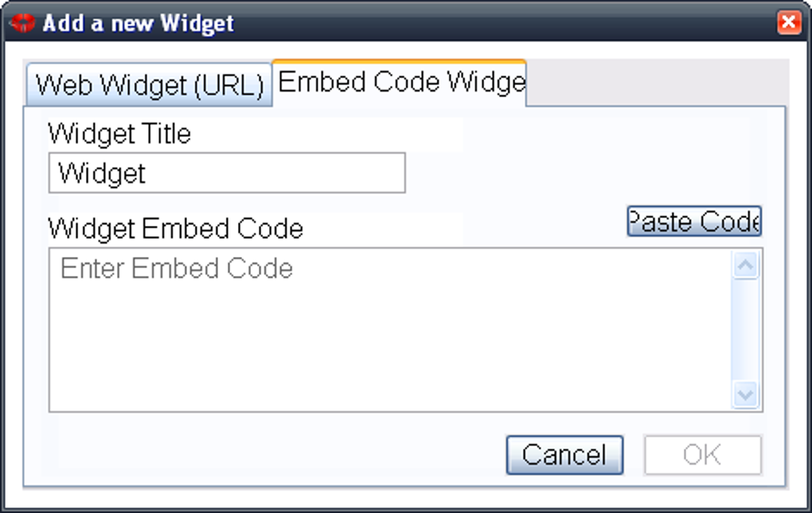Image resolution: width=812 pixels, height=513 pixels.
Task: Confirm with the OK button
Action: coord(702,455)
